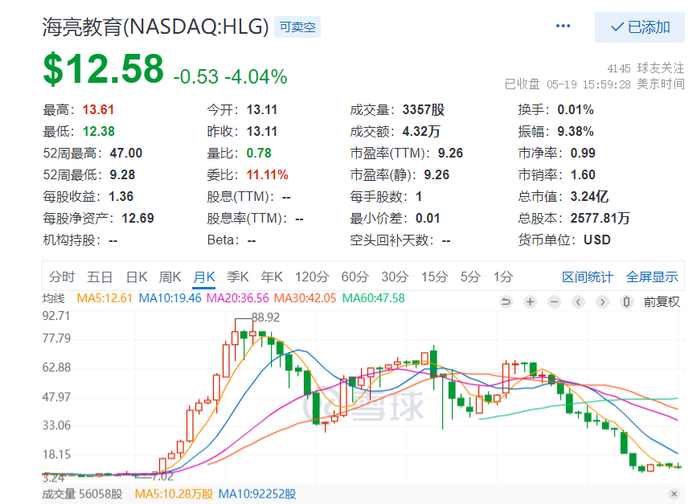Click the 均线 moving average label

point(54,298)
